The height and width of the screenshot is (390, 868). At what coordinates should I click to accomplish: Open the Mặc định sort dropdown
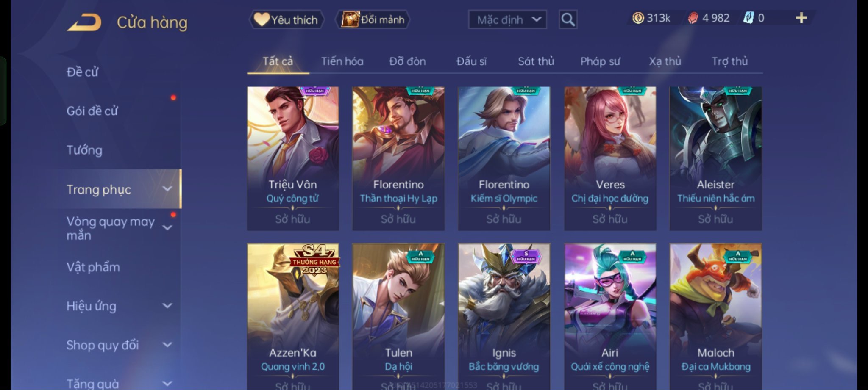[x=507, y=19]
